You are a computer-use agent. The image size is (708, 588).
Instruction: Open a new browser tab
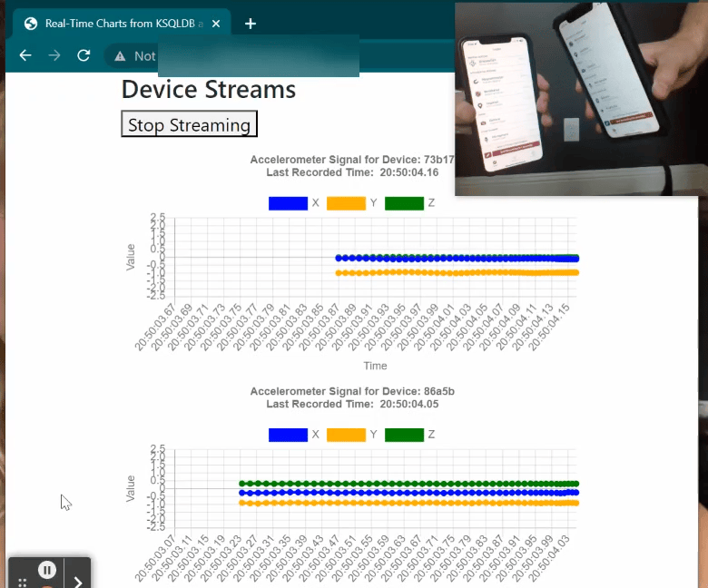point(251,24)
